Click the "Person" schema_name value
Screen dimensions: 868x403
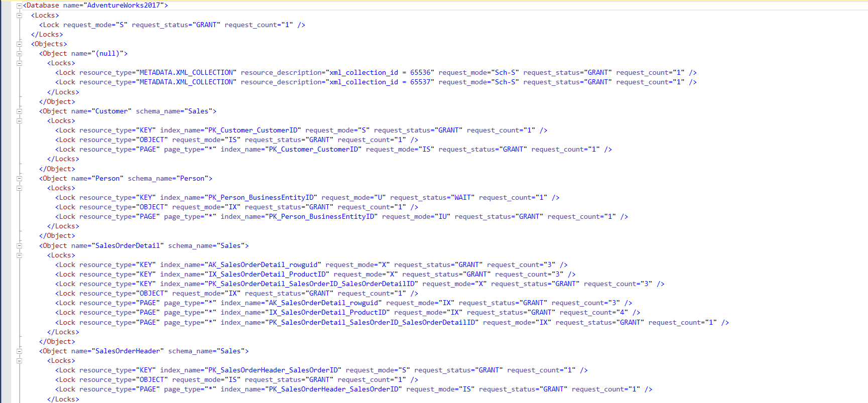click(192, 179)
